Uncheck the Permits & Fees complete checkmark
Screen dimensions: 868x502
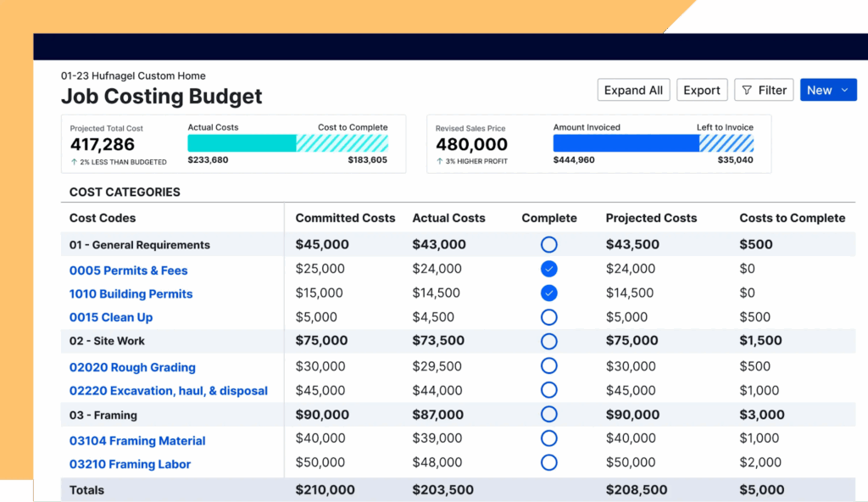tap(548, 269)
